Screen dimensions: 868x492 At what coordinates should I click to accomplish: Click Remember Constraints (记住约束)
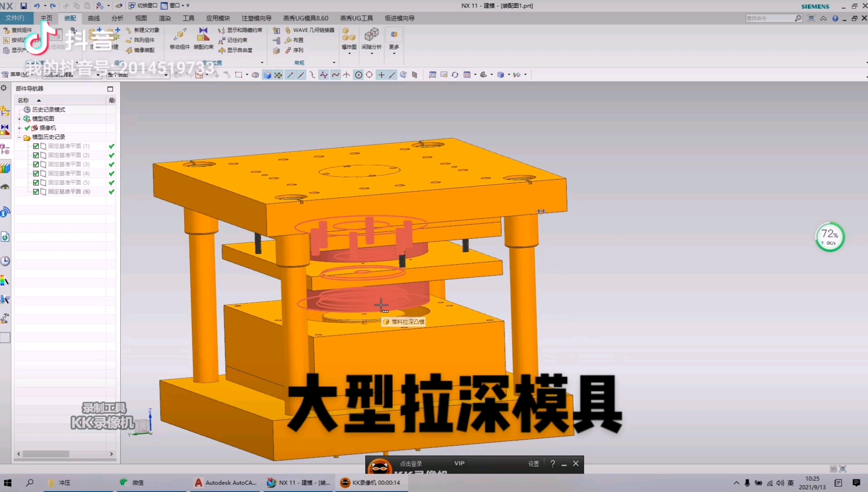pyautogui.click(x=233, y=40)
